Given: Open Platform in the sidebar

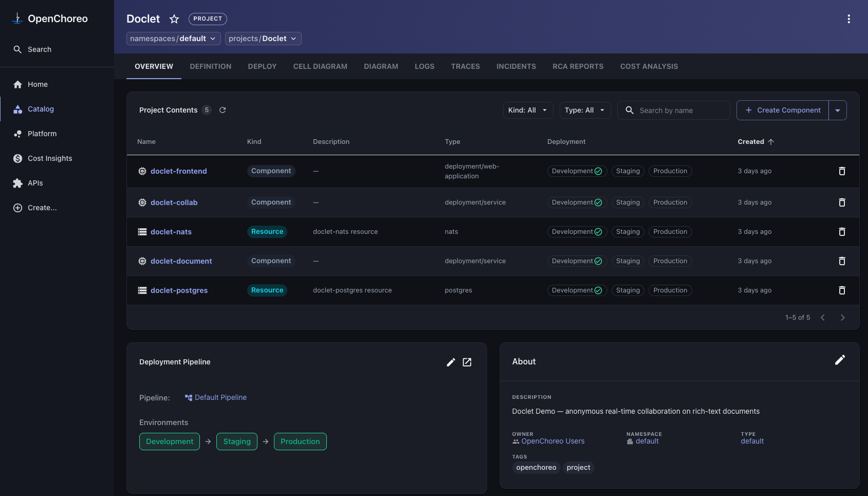Looking at the screenshot, I should [35, 134].
